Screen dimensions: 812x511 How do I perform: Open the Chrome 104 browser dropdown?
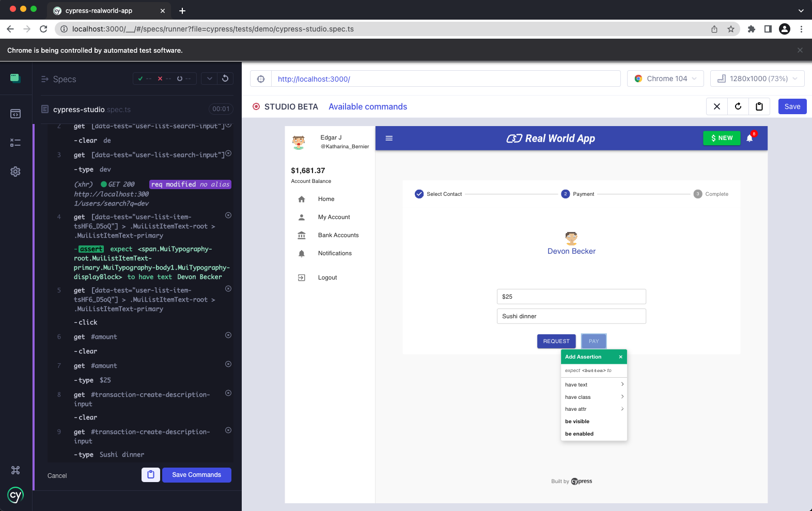coord(665,79)
